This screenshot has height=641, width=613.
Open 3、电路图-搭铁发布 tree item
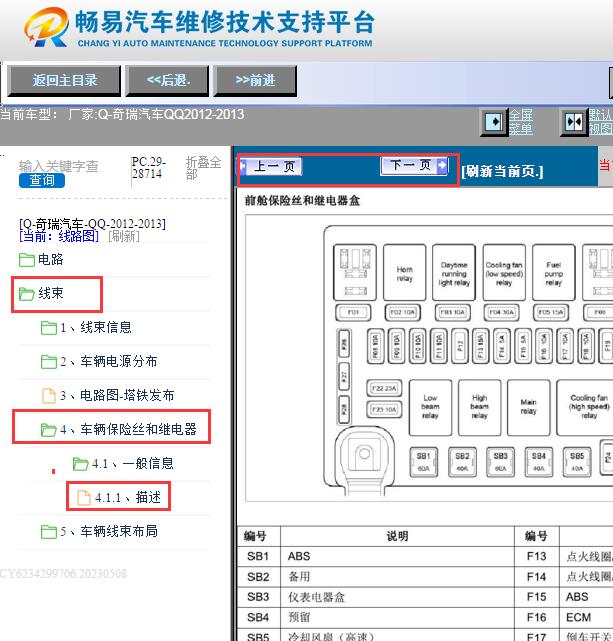pos(117,395)
